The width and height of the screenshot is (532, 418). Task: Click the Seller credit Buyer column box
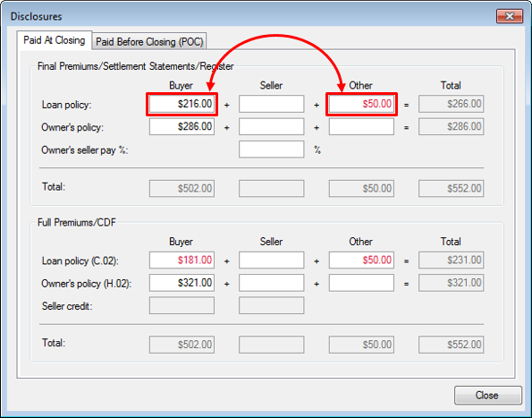[182, 305]
